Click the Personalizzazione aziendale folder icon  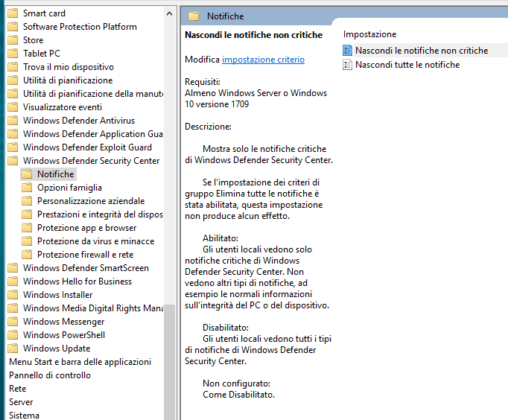27,201
